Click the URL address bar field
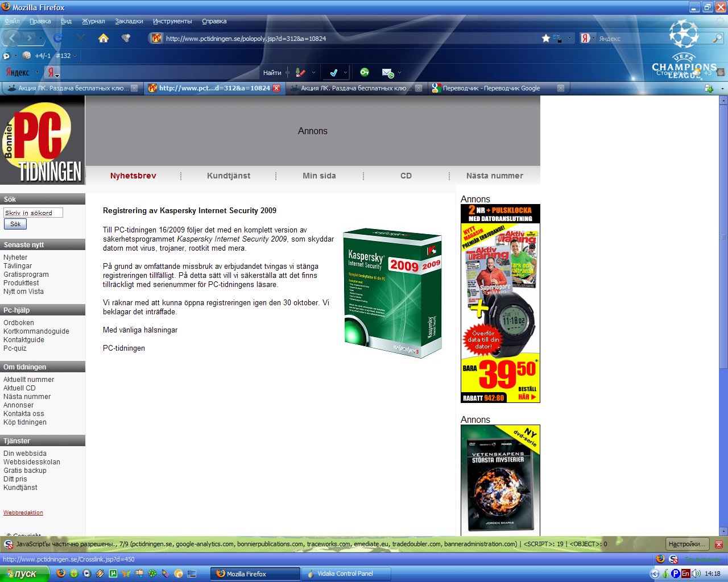Screen dimensions: 728x582 click(x=351, y=39)
